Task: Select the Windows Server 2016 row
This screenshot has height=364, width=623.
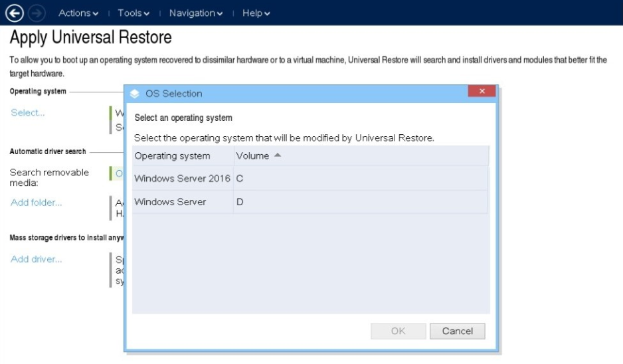Action: pyautogui.click(x=310, y=179)
